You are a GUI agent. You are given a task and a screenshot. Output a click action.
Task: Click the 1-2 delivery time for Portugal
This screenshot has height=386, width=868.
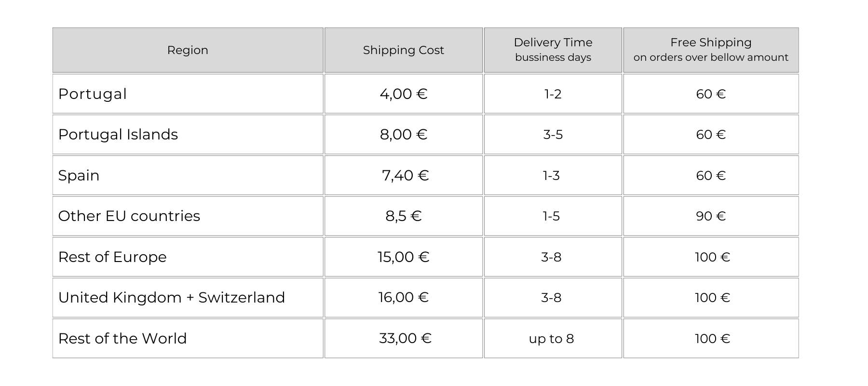[553, 94]
